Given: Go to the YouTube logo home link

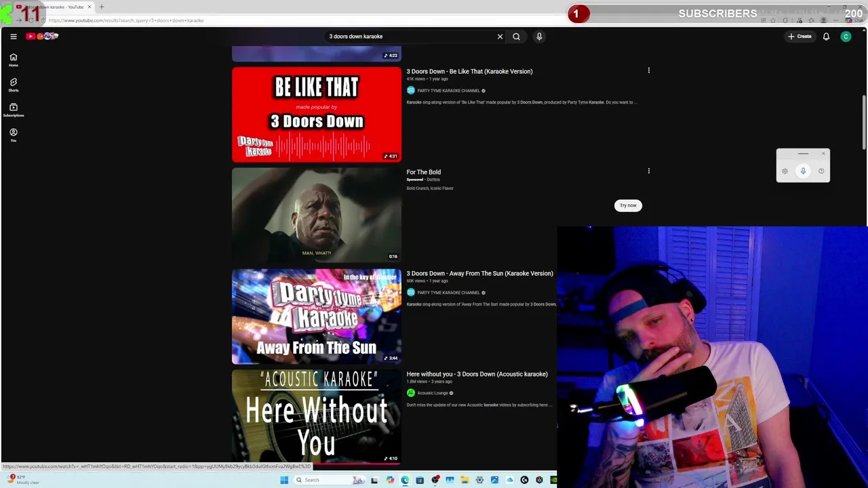Looking at the screenshot, I should point(43,36).
